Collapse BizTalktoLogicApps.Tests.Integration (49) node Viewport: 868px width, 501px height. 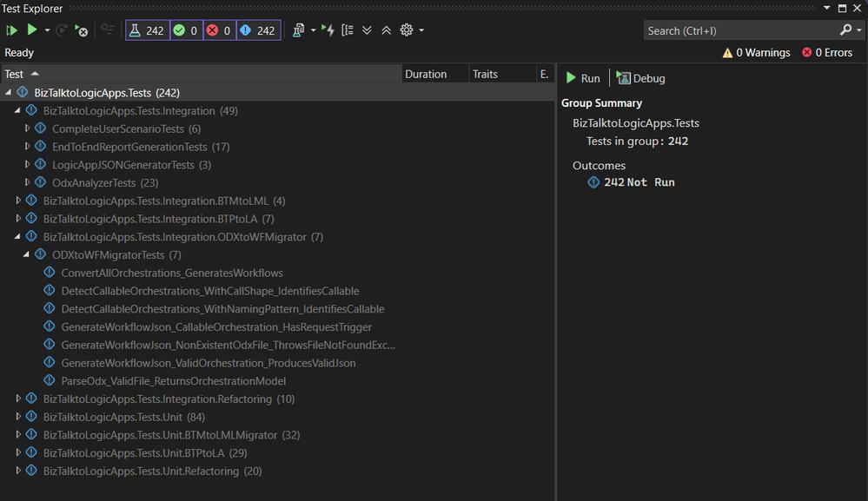pos(17,110)
